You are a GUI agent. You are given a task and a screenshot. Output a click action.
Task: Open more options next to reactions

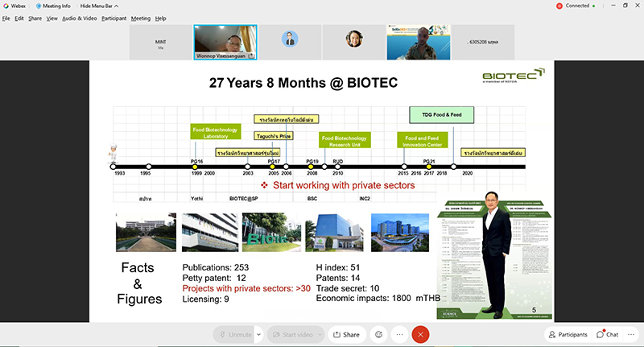(399, 334)
